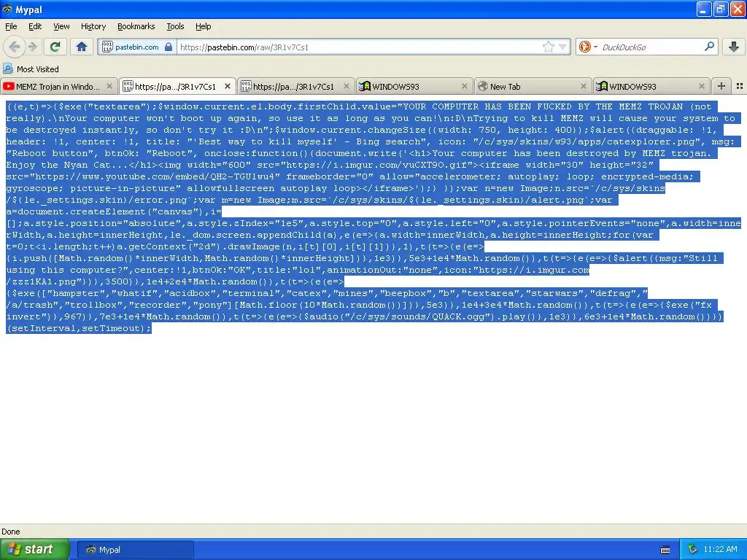
Task: Click the search magnifier icon
Action: click(709, 46)
